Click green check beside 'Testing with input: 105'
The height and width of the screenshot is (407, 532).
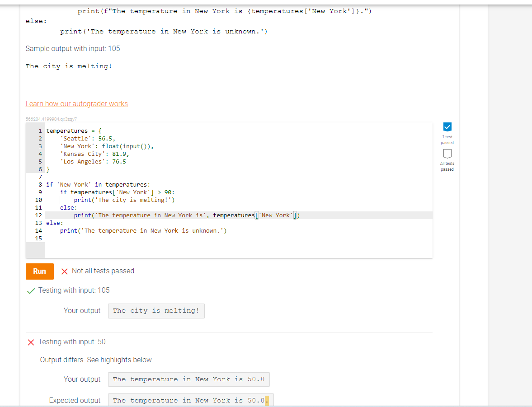pyautogui.click(x=31, y=291)
